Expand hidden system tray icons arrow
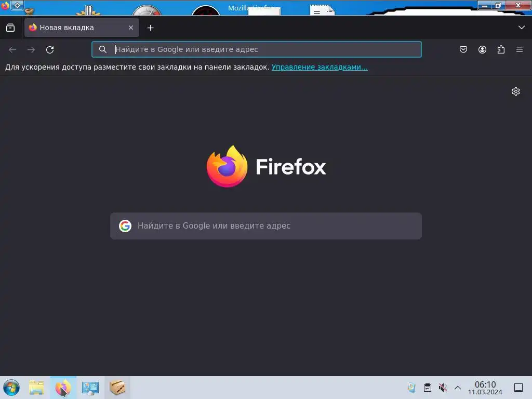Viewport: 532px width, 399px height. click(458, 388)
